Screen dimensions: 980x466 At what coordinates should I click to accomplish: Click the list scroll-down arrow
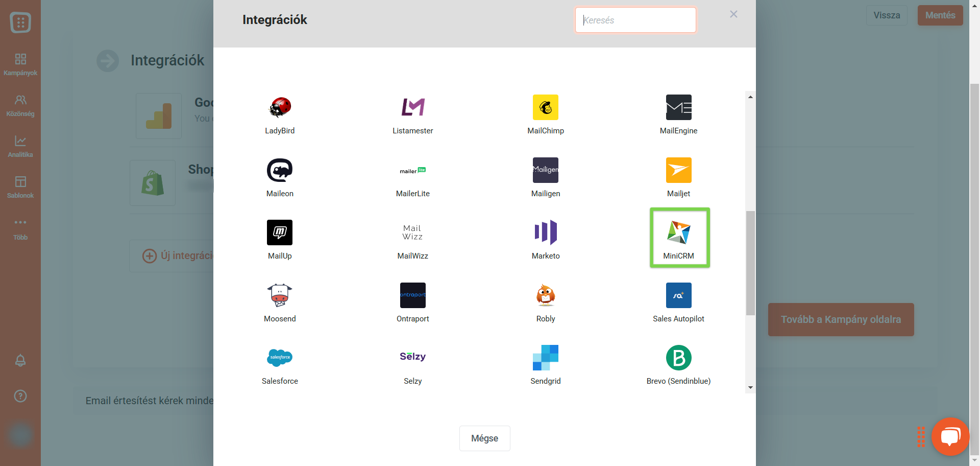coord(750,387)
